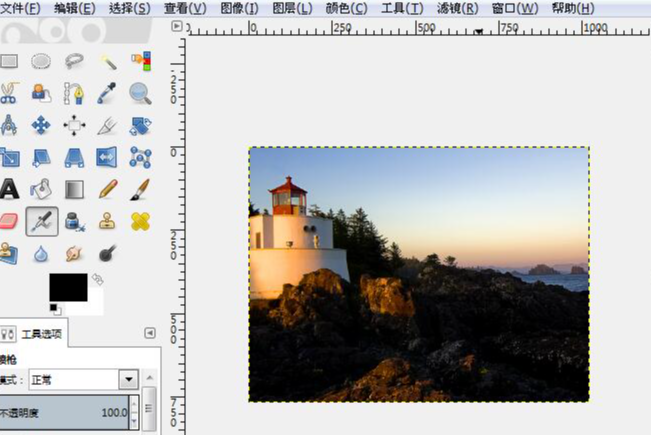Screen dimensions: 651x435
Task: Open the tool options panel configuration menu
Action: click(x=150, y=333)
